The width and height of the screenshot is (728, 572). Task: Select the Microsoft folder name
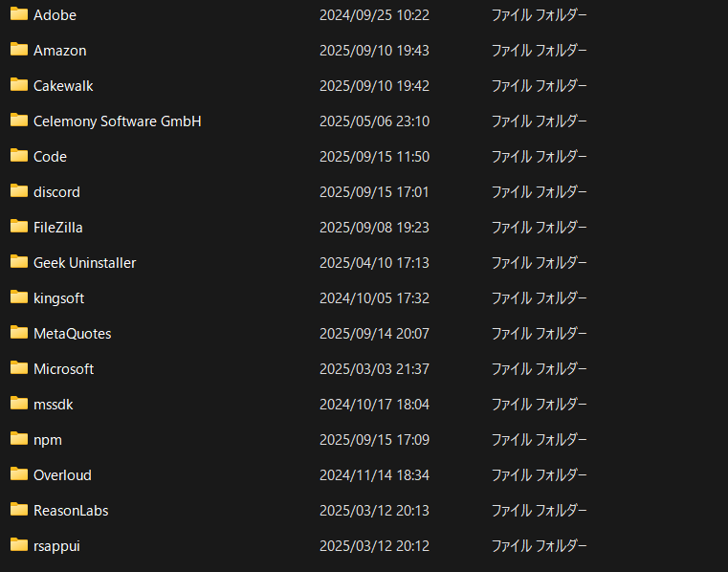pos(63,369)
